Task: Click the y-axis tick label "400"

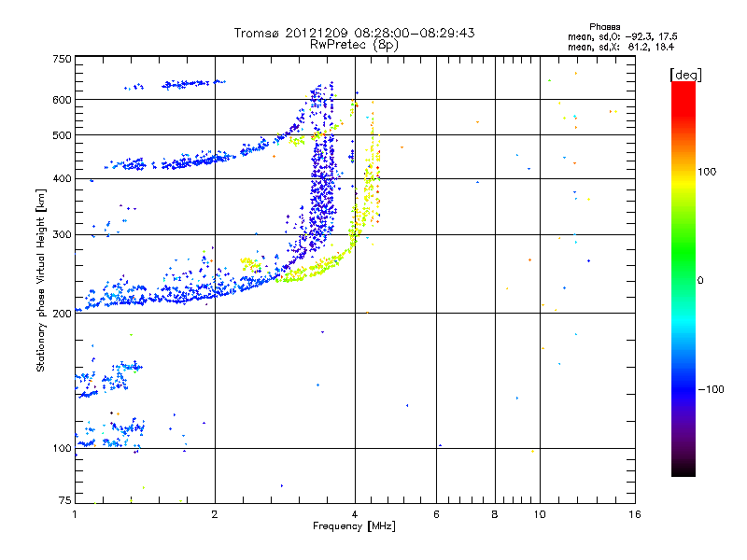Action: point(62,178)
